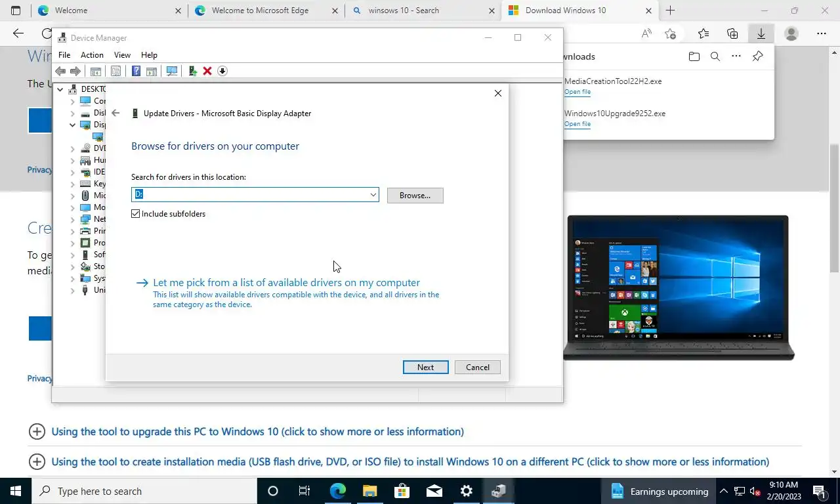Open Microsoft Store from the taskbar
The image size is (840, 504).
[402, 491]
